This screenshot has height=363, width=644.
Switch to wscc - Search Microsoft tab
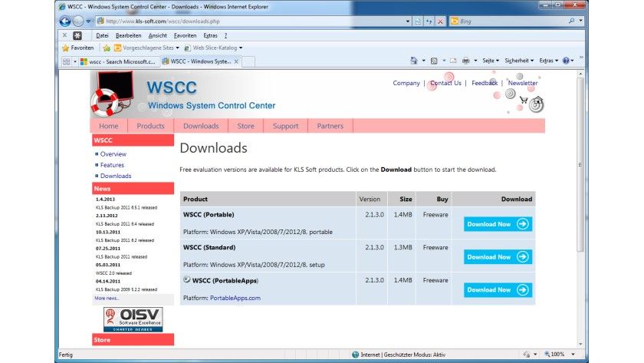pos(119,61)
